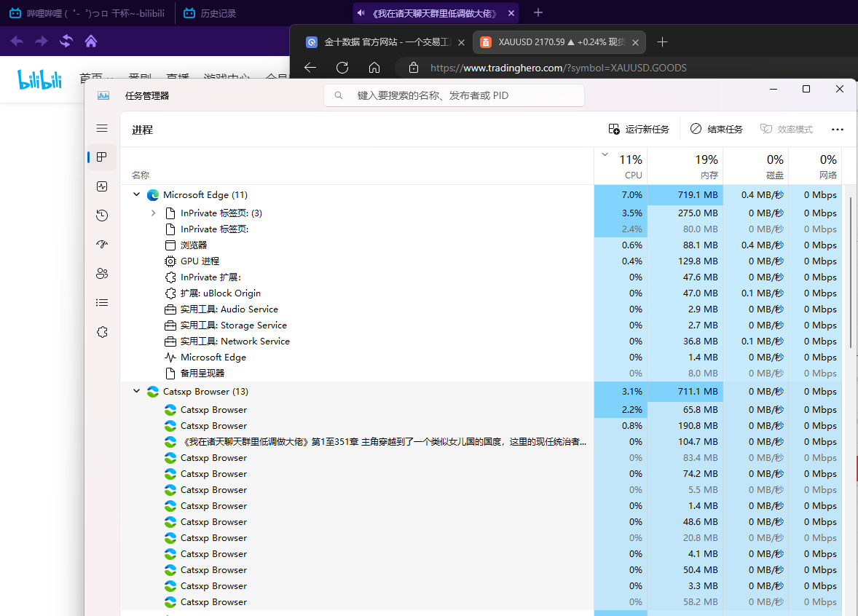This screenshot has height=616, width=858.
Task: Select the 《我在诸天聊天群里低调做大佬》 process row
Action: pos(481,441)
